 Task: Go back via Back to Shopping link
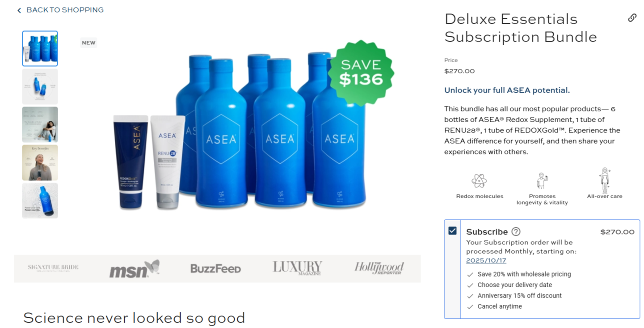tap(60, 10)
